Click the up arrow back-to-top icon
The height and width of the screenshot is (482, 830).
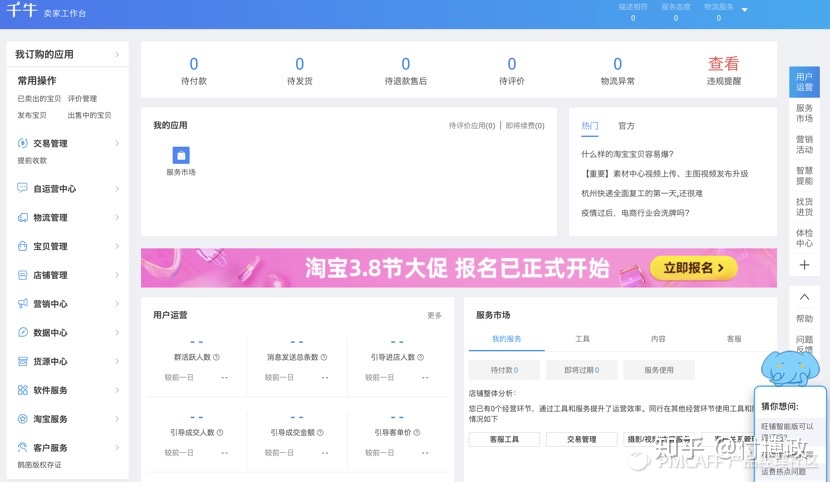pyautogui.click(x=804, y=297)
